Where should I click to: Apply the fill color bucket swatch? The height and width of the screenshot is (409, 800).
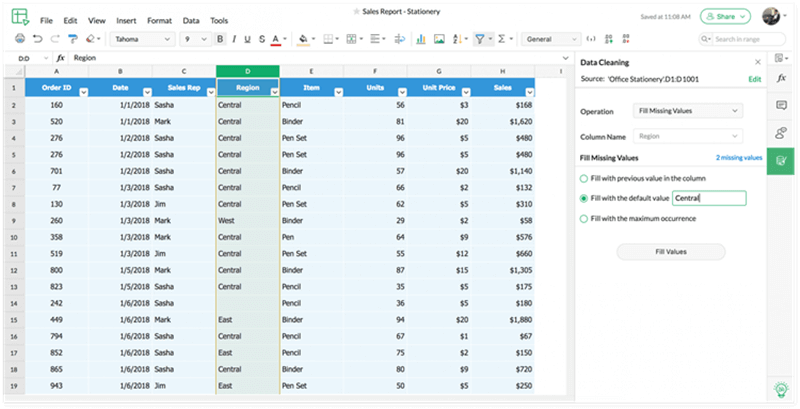point(303,40)
